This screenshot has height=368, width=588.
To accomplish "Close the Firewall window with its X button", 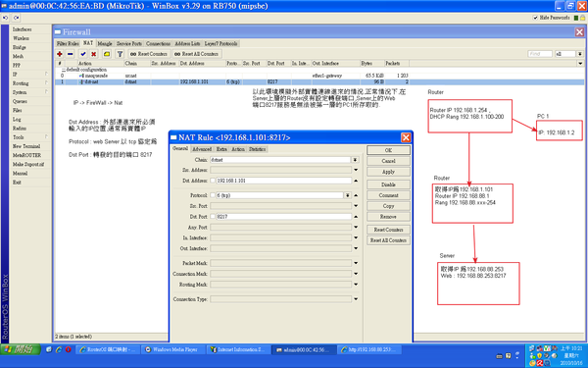I will click(x=579, y=32).
